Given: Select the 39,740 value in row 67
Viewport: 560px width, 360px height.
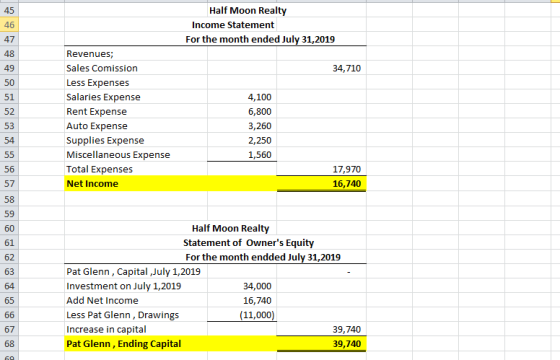Looking at the screenshot, I should pos(346,329).
